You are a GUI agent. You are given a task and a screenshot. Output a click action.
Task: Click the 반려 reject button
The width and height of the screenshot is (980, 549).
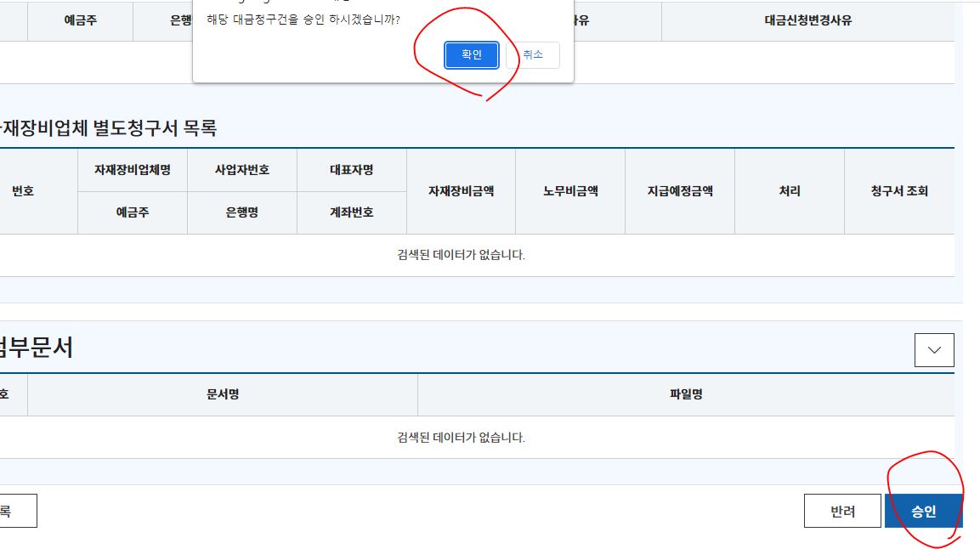click(x=842, y=511)
